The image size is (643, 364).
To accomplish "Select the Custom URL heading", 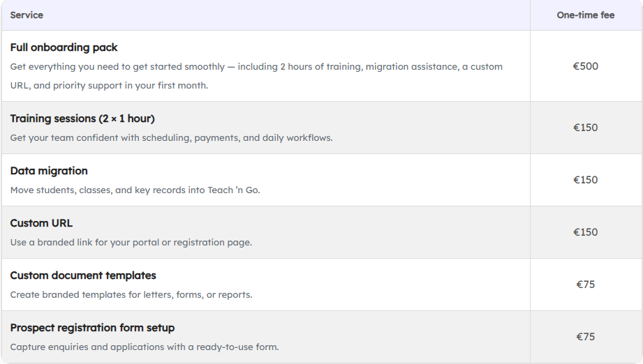I will 41,223.
